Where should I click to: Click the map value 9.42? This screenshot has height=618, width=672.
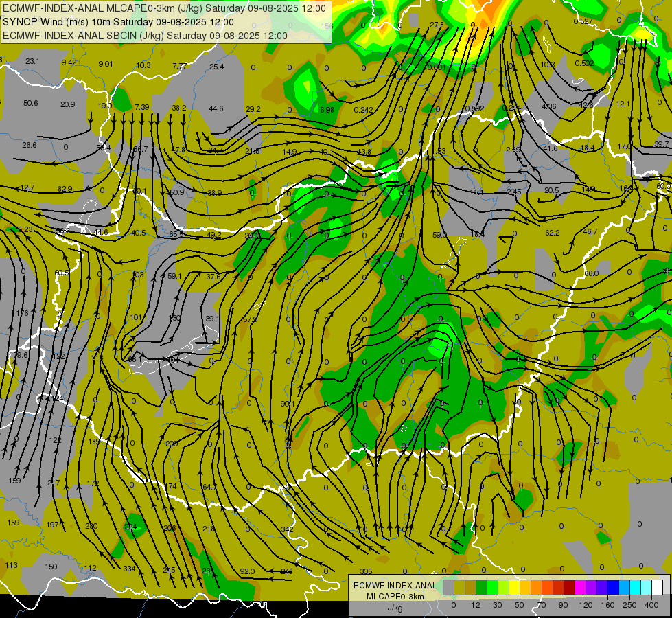69,62
